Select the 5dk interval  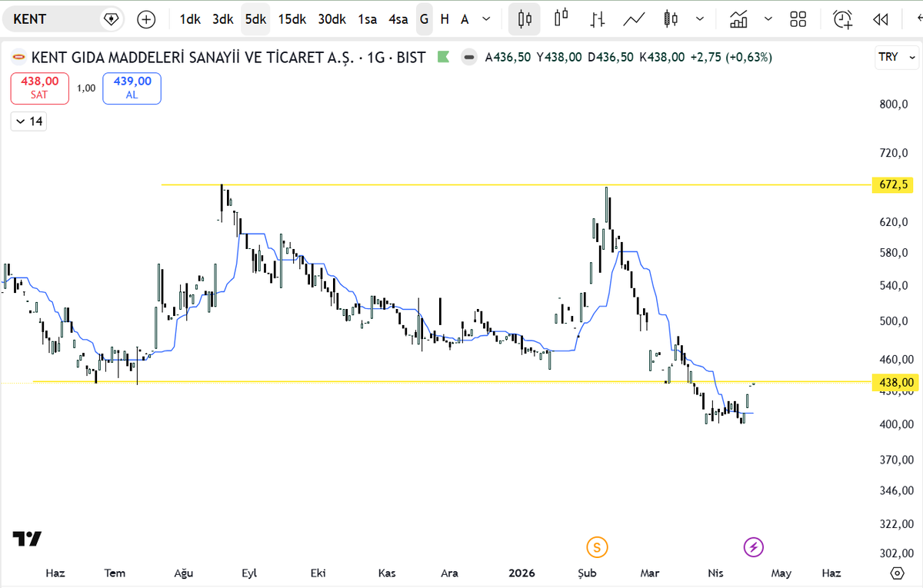coord(255,19)
